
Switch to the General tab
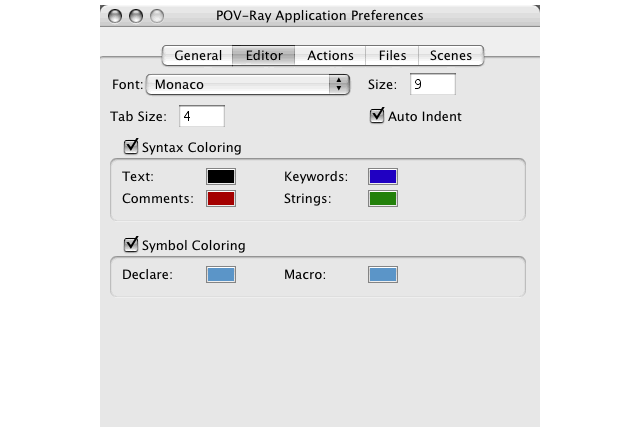[x=198, y=56]
